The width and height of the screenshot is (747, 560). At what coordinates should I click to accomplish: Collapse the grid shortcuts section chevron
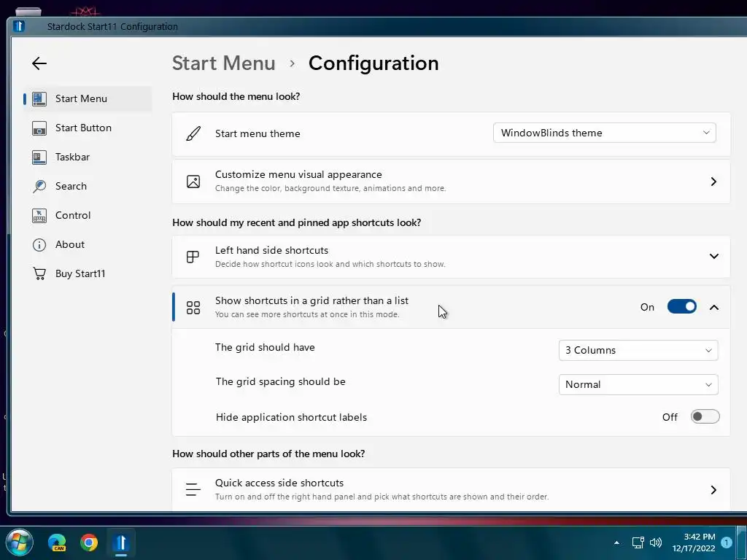713,307
